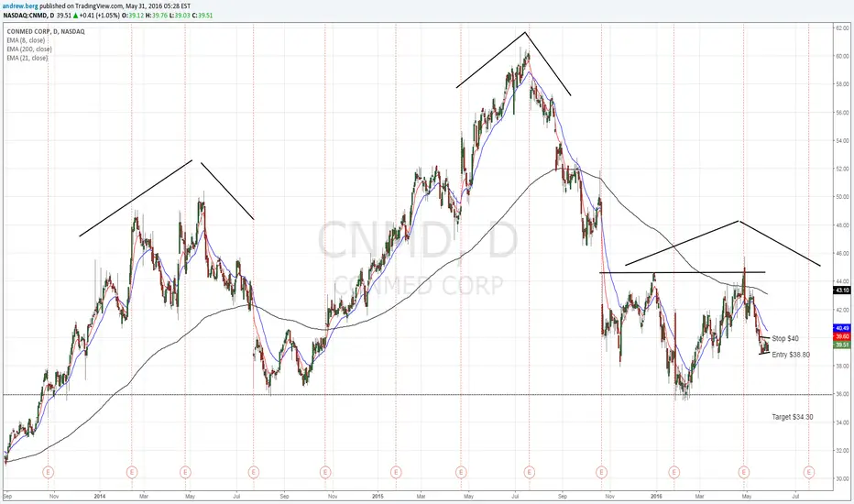Open the andrew.berg author link
854x504 pixels.
point(20,6)
